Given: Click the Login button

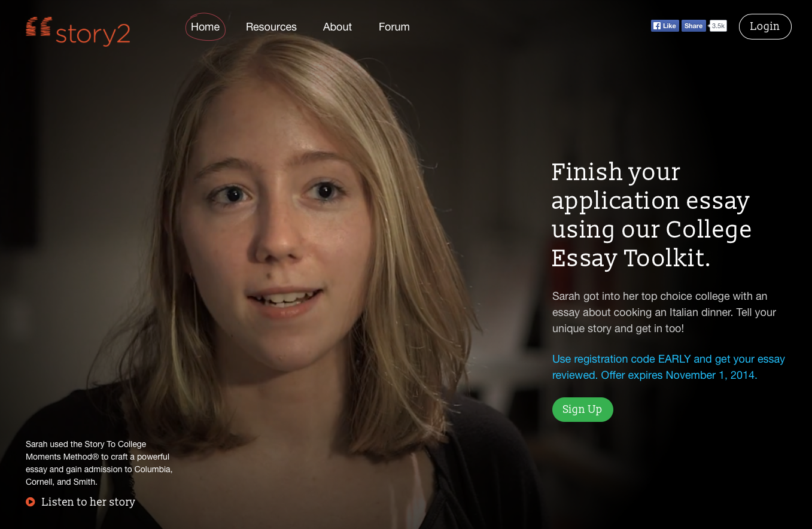Looking at the screenshot, I should point(765,26).
